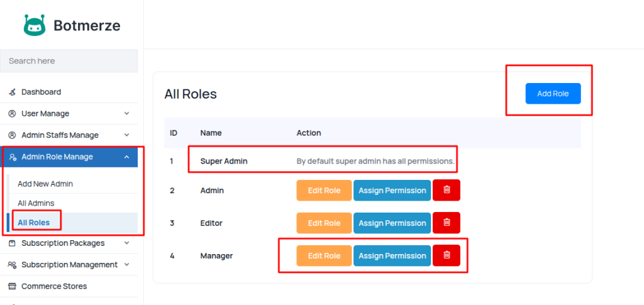Assign Permission to the Manager role
This screenshot has height=305, width=644.
coord(392,255)
